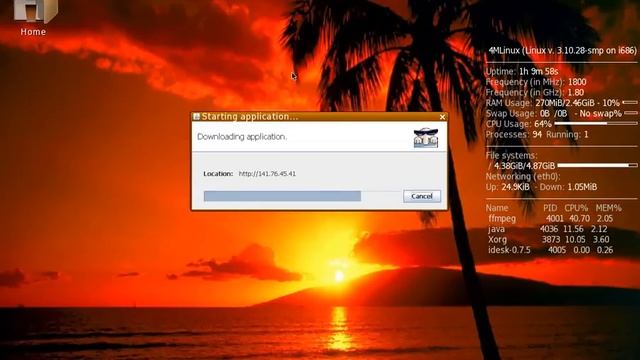Image resolution: width=640 pixels, height=360 pixels.
Task: Click the download progress bar
Action: (302, 196)
